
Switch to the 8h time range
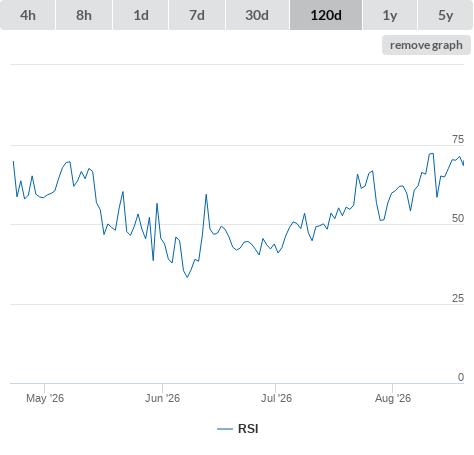coord(84,15)
